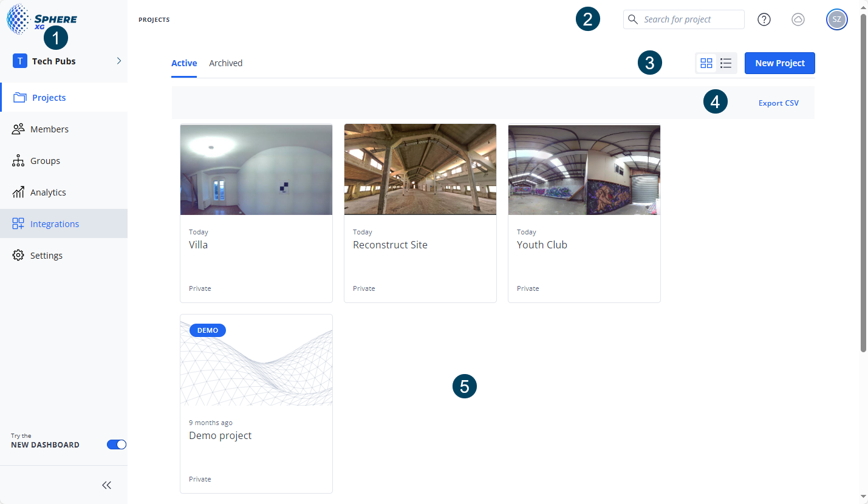Image resolution: width=868 pixels, height=504 pixels.
Task: Open the Settings section
Action: click(x=64, y=256)
